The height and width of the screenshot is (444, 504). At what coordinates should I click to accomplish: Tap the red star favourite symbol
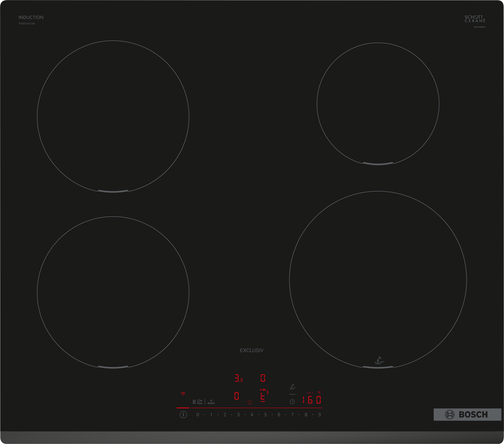click(250, 402)
